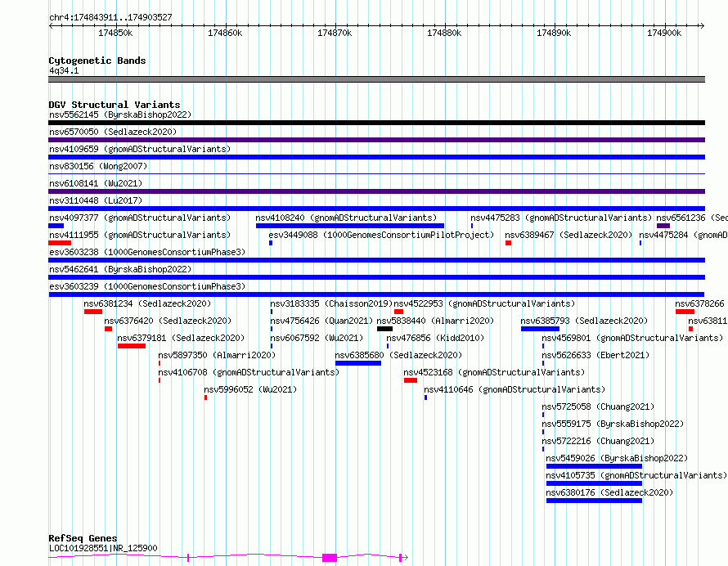Select the nsv4108240 blue variant bar
Screen dimensions: 728x566
point(349,226)
